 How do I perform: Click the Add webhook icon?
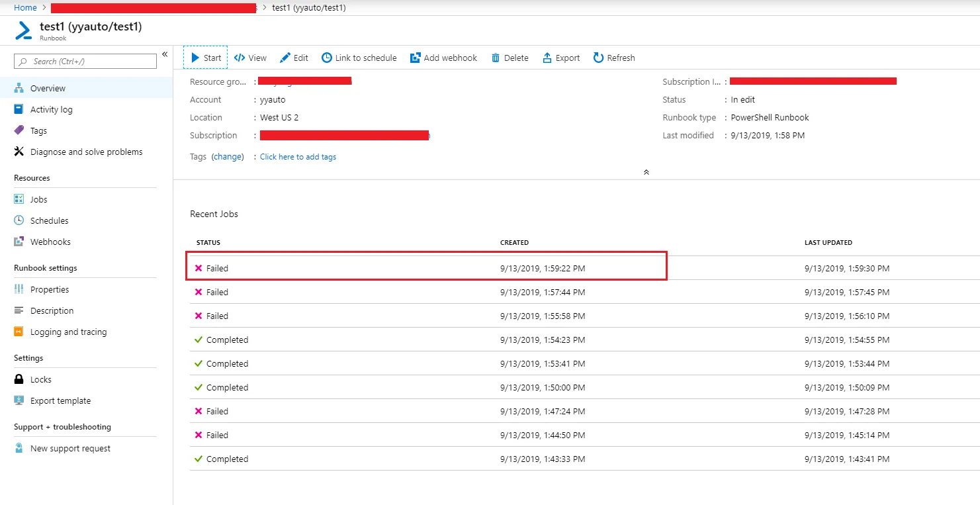[x=416, y=58]
